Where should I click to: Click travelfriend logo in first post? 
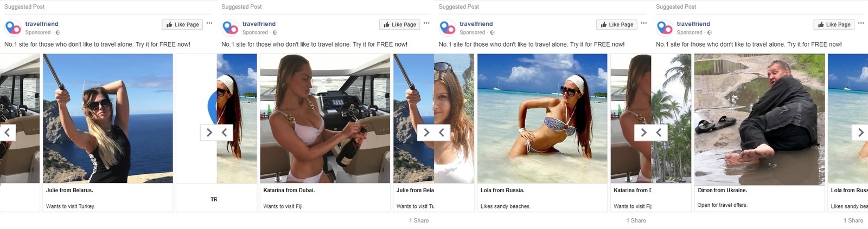[x=12, y=28]
